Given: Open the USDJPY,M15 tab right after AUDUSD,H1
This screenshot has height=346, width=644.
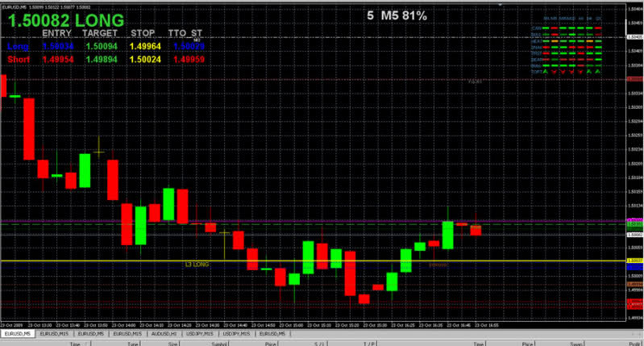Looking at the screenshot, I should [x=200, y=334].
